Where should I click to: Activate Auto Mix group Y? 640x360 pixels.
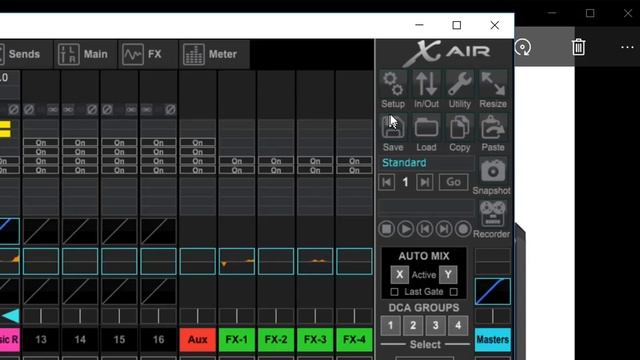[448, 275]
